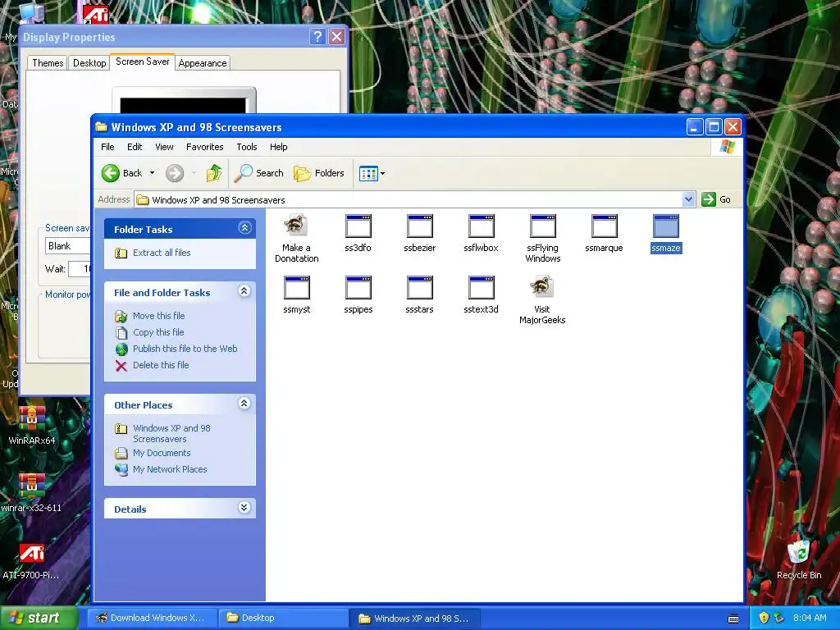
Task: Click the keyboard icon in taskbar
Action: 733,619
